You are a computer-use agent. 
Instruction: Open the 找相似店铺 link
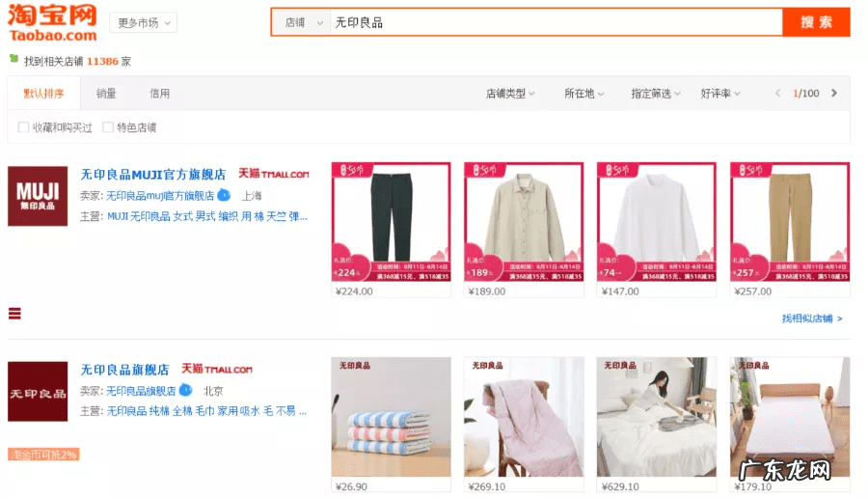click(812, 318)
